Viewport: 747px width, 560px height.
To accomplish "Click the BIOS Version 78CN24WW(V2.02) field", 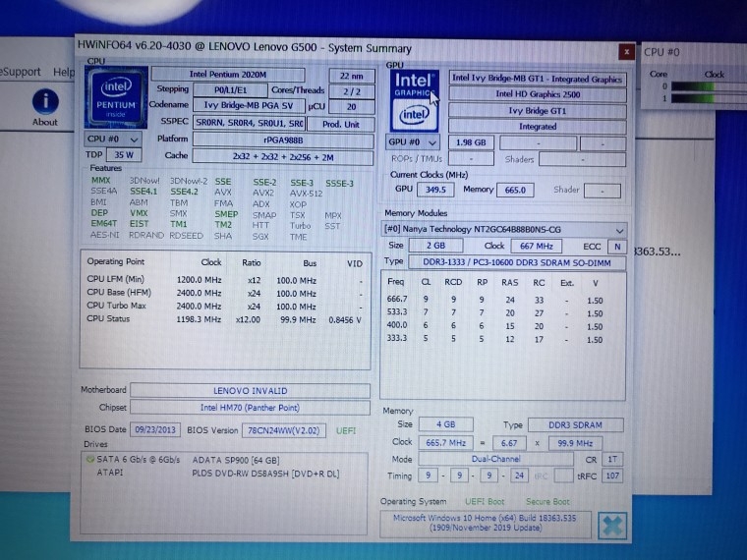I will pyautogui.click(x=284, y=430).
